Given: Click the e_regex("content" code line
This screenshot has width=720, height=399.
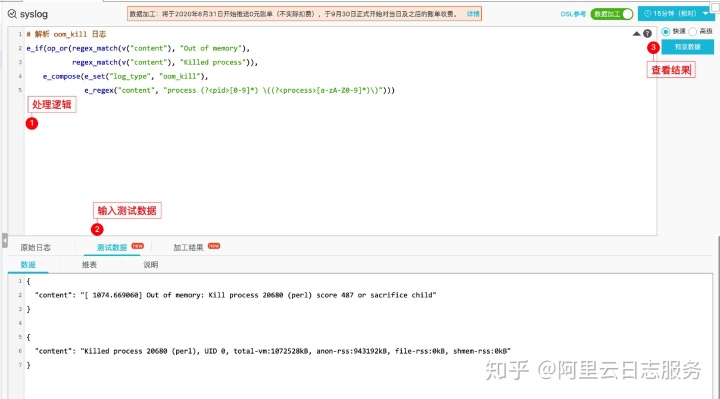Looking at the screenshot, I should click(239, 90).
